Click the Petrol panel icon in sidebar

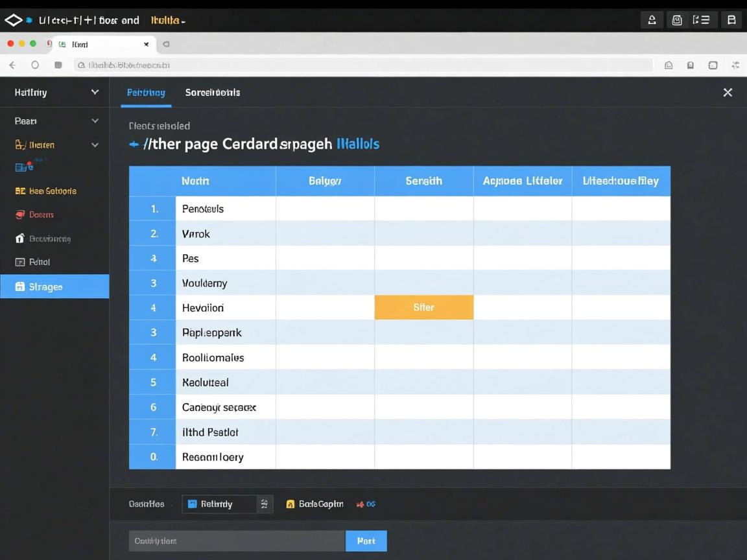tap(19, 262)
